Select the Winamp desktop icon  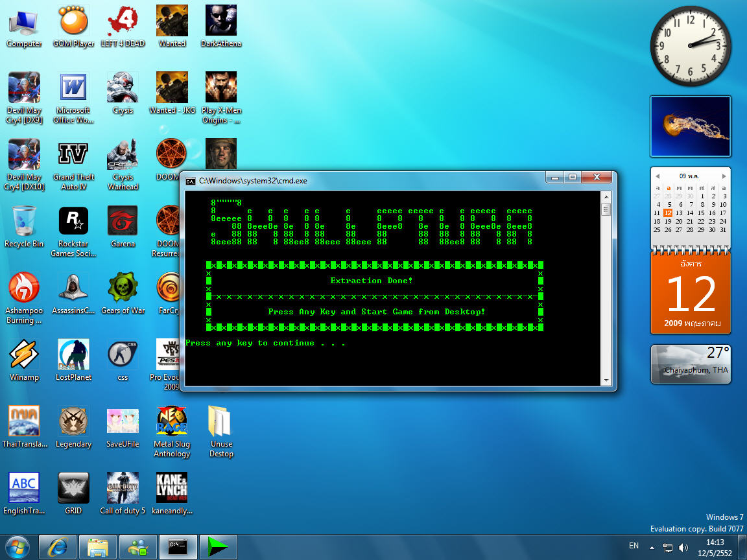[x=24, y=360]
